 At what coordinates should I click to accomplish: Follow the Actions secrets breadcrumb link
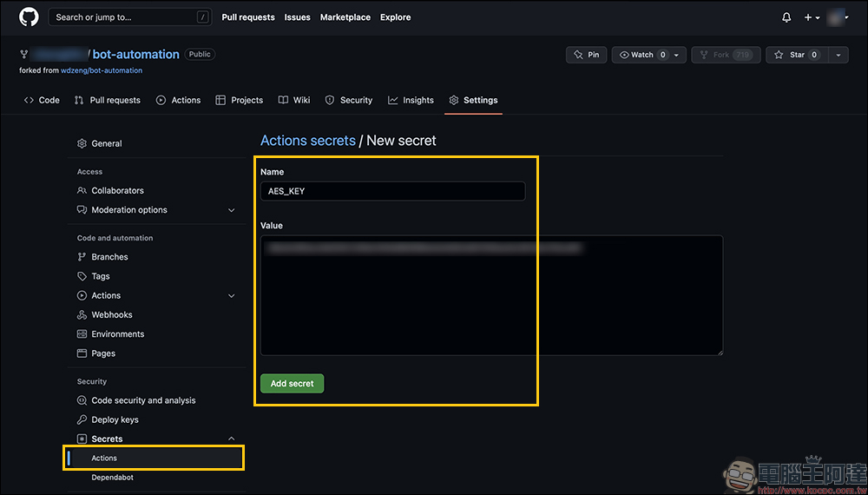coord(308,141)
